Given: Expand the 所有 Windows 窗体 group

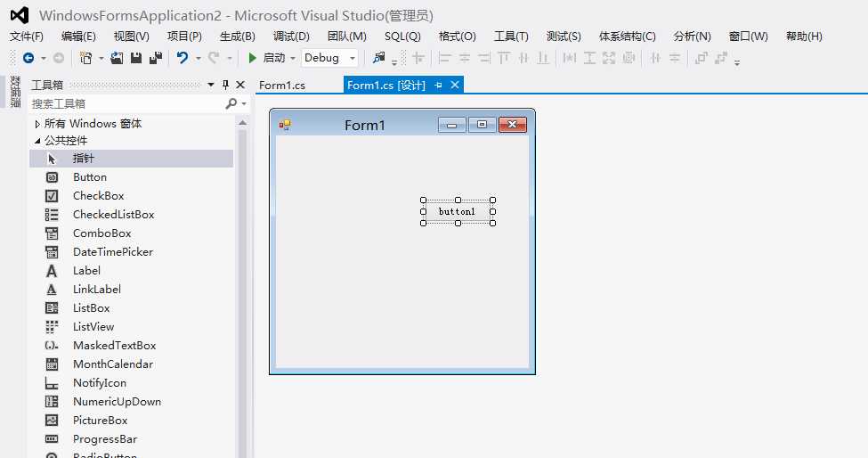Looking at the screenshot, I should click(37, 124).
